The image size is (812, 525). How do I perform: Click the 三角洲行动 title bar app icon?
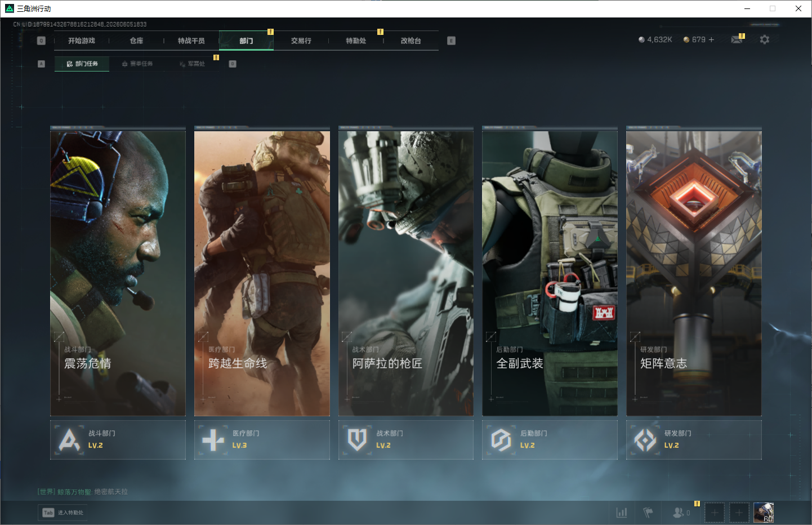point(9,8)
